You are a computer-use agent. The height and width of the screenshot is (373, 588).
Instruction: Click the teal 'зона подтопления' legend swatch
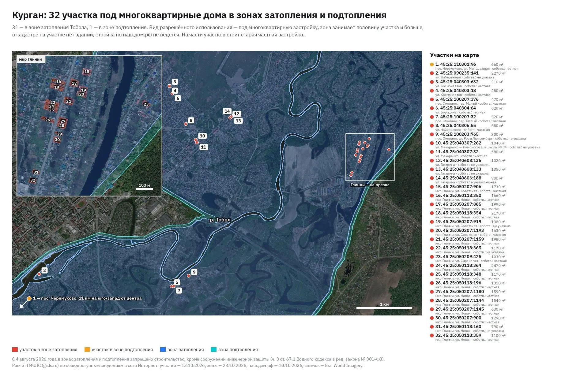pyautogui.click(x=214, y=349)
